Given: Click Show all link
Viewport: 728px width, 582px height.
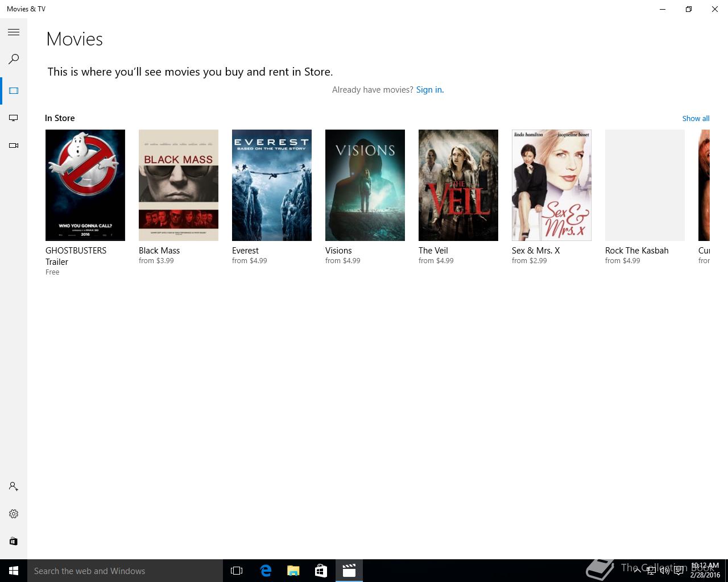Looking at the screenshot, I should (696, 118).
